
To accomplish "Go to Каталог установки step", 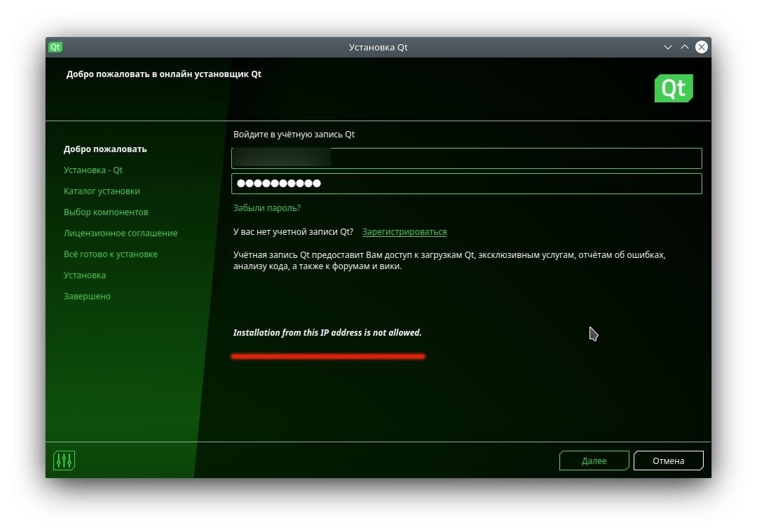I will click(102, 191).
